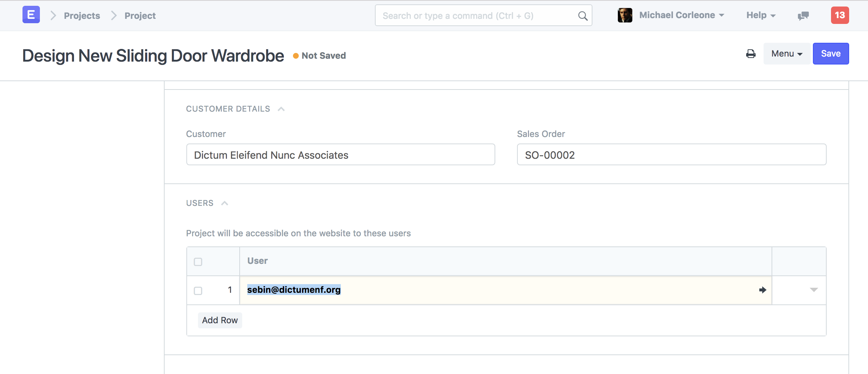The image size is (868, 374).
Task: Expand the row 1 dropdown arrow
Action: coord(814,290)
